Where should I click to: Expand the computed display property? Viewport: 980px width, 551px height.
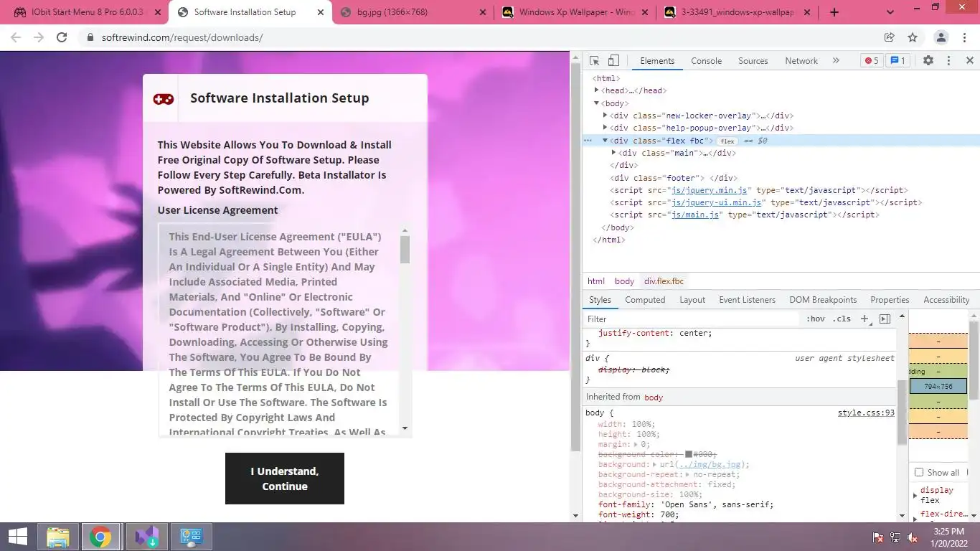[x=915, y=496]
